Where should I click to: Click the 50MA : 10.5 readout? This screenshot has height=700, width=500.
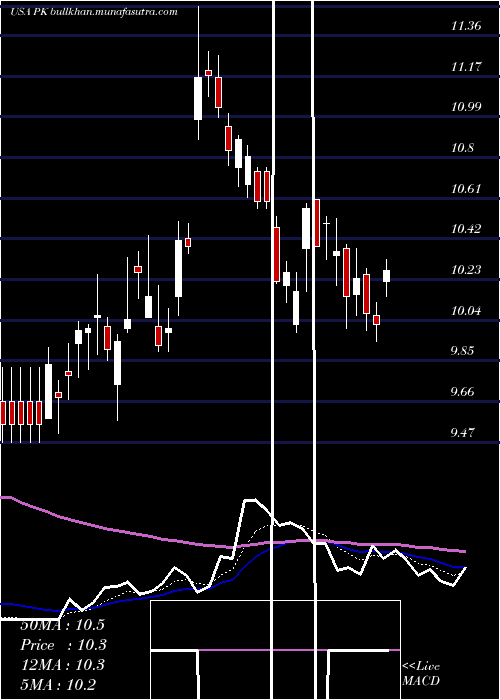click(62, 625)
